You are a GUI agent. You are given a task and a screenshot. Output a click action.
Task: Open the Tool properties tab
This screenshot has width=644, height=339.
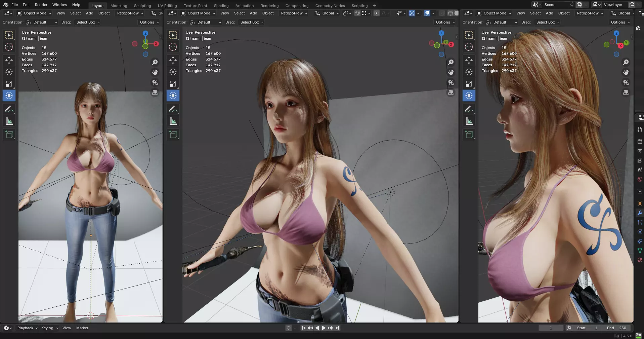(640, 129)
